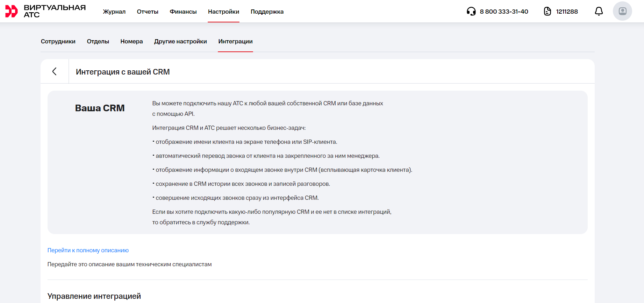The width and height of the screenshot is (644, 303).
Task: Click the Интеграция с вашей CRM heading
Action: point(123,72)
